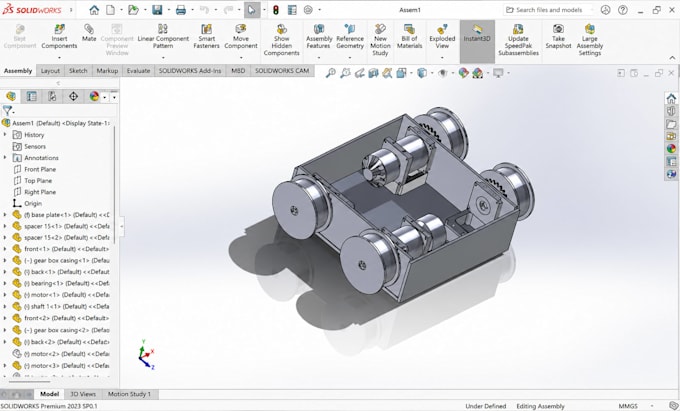Expand the History tree item
This screenshot has height=411, width=680.
pyautogui.click(x=5, y=135)
